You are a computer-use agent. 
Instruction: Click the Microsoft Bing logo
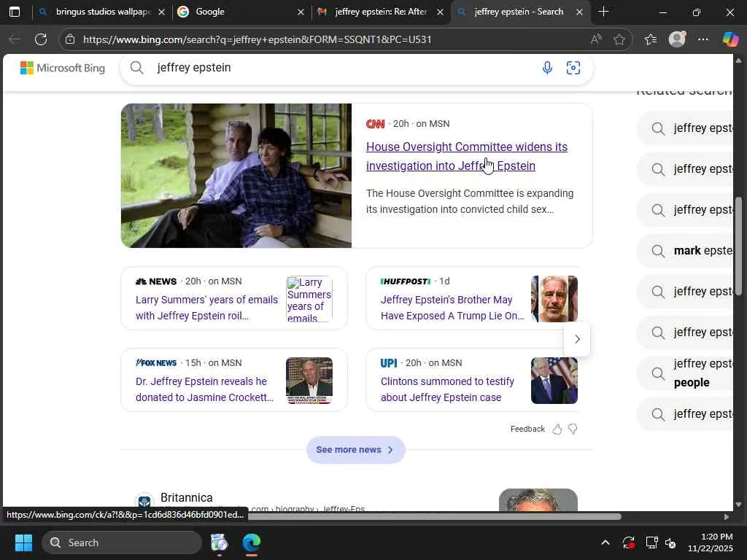(x=63, y=68)
